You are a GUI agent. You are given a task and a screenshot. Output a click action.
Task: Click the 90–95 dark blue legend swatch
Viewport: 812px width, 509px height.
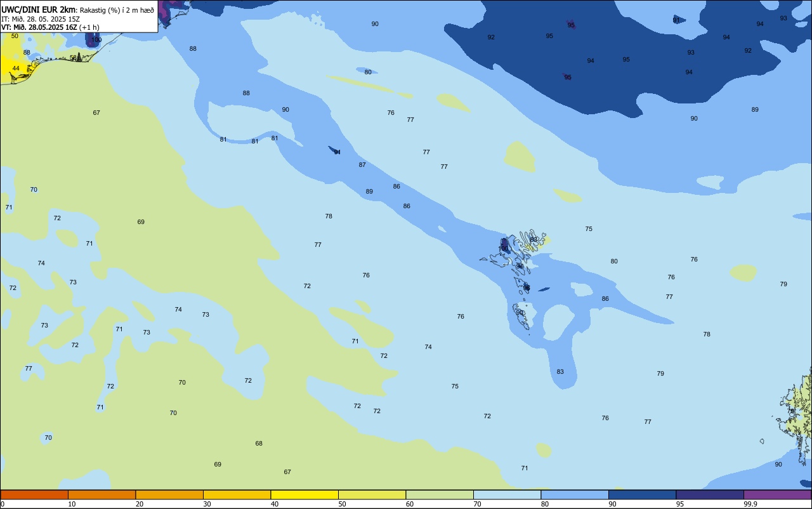(x=642, y=494)
